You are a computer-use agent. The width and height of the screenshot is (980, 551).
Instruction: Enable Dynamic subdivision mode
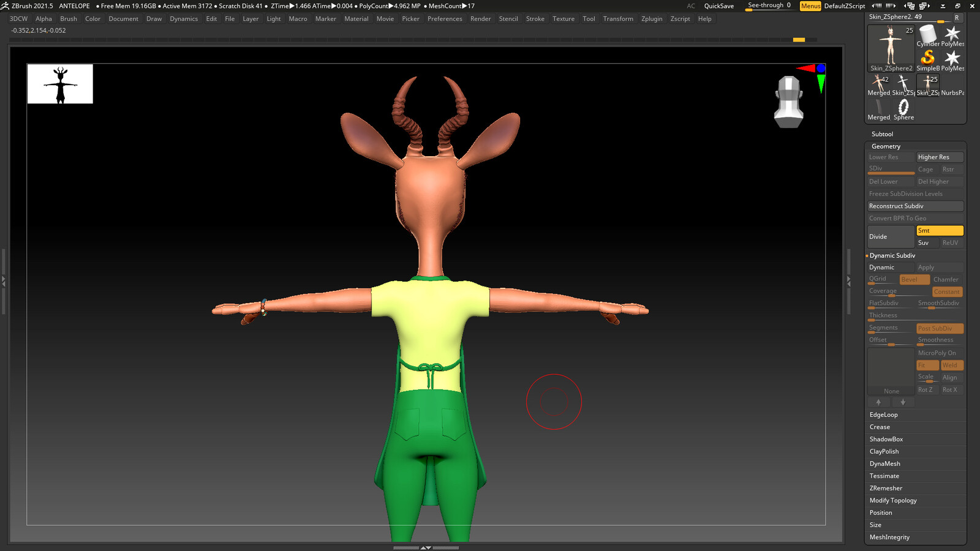891,268
